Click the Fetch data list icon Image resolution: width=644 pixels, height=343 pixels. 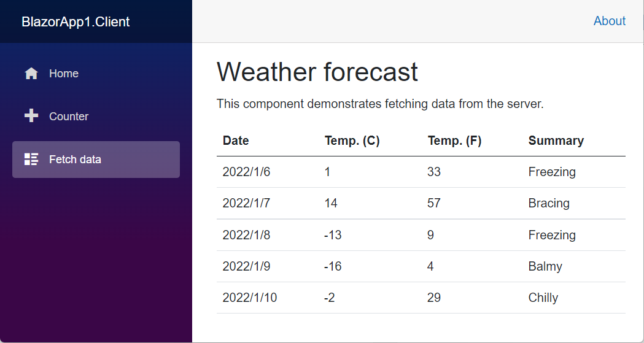[31, 159]
